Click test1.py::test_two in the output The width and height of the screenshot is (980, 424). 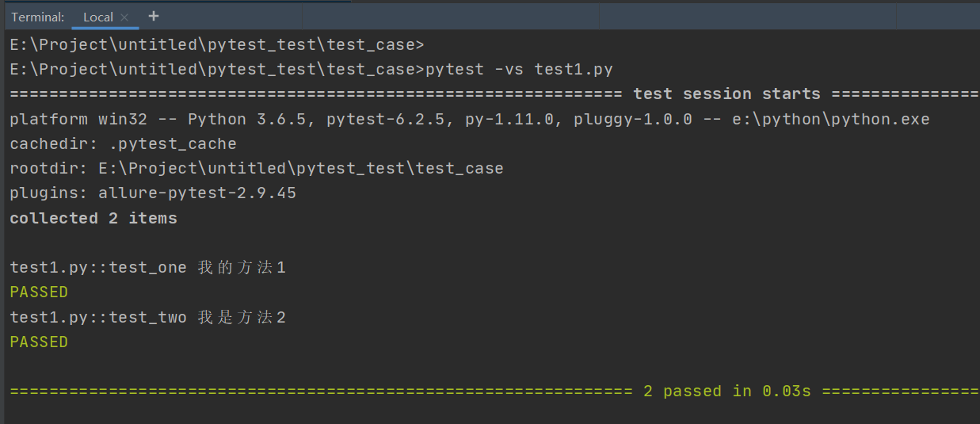[x=98, y=318]
